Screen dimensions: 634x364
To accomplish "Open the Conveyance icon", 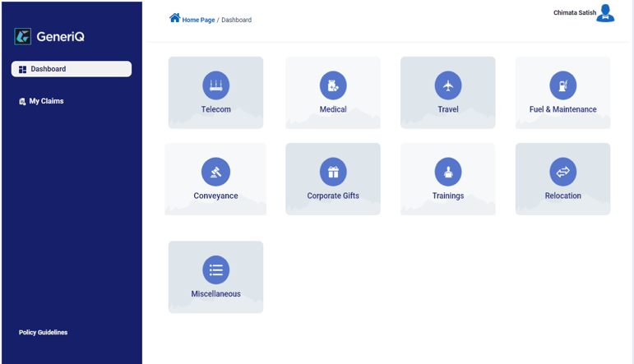I will (215, 172).
